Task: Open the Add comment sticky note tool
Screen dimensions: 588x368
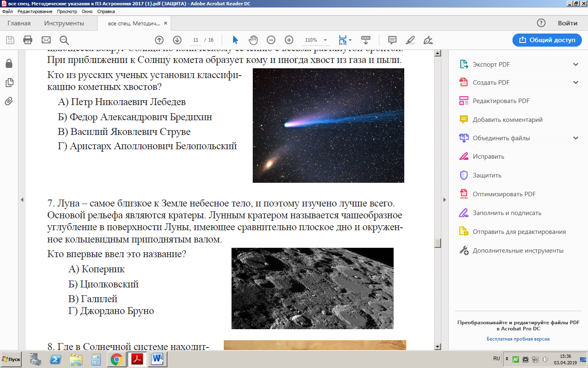Action: pos(392,40)
